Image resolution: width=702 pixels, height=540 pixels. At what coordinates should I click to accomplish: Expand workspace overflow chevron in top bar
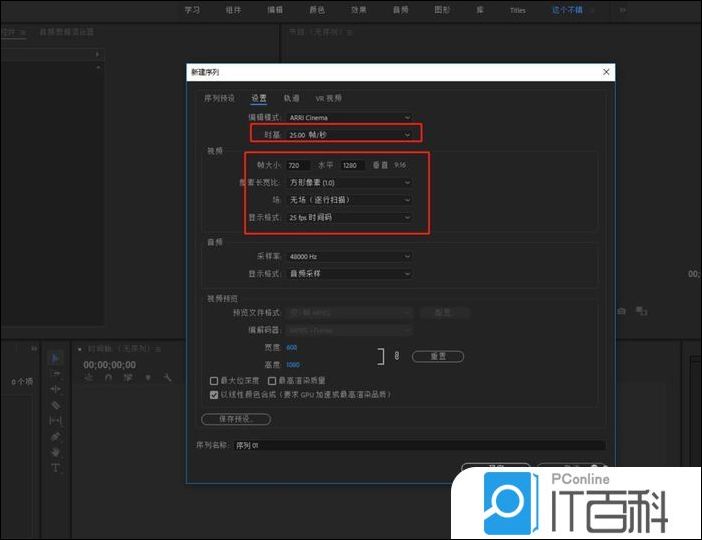click(x=622, y=10)
